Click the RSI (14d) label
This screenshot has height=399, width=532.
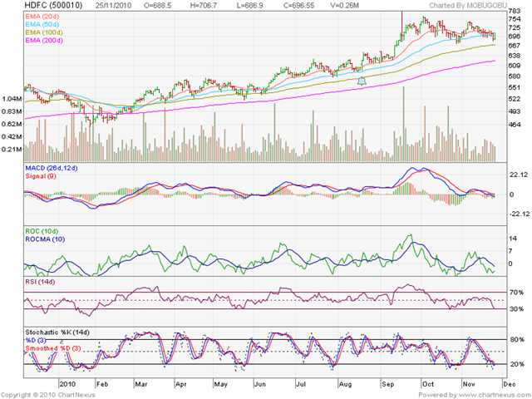40,282
